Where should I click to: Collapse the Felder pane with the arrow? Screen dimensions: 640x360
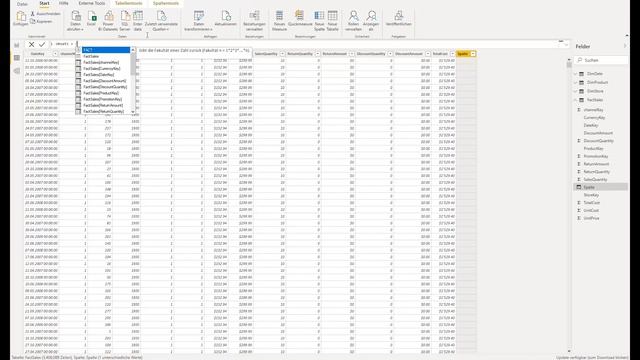625,46
